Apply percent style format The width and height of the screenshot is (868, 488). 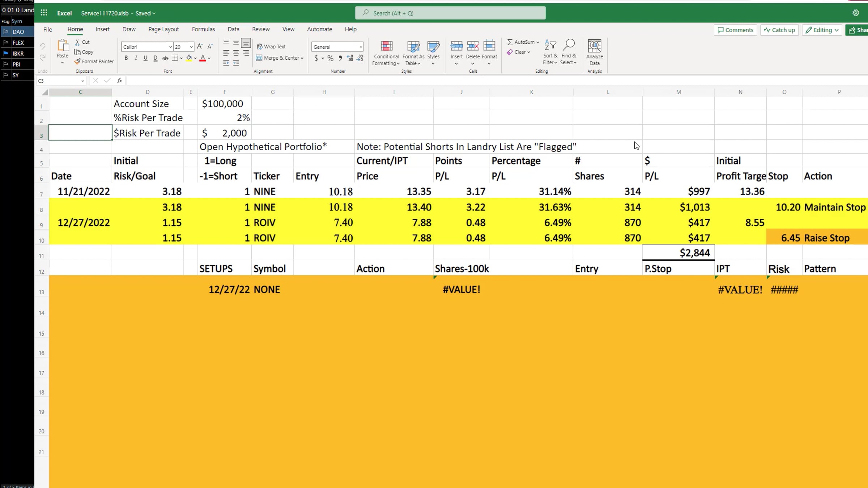point(330,58)
